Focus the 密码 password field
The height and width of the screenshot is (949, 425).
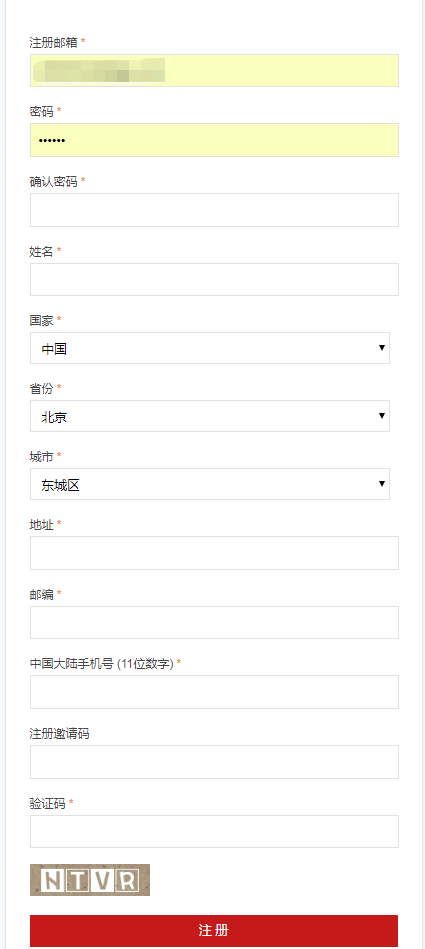[x=214, y=140]
